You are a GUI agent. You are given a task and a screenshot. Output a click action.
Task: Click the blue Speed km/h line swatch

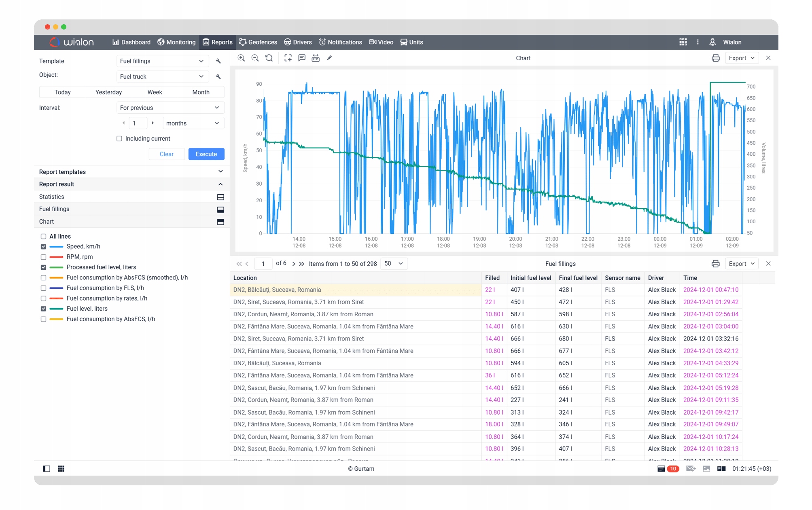[x=56, y=247]
